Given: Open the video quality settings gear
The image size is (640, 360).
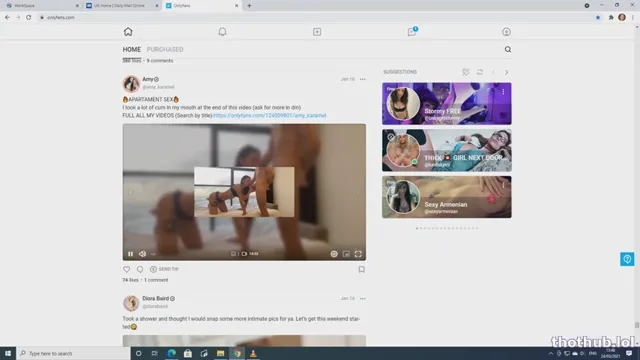Looking at the screenshot, I should point(334,254).
